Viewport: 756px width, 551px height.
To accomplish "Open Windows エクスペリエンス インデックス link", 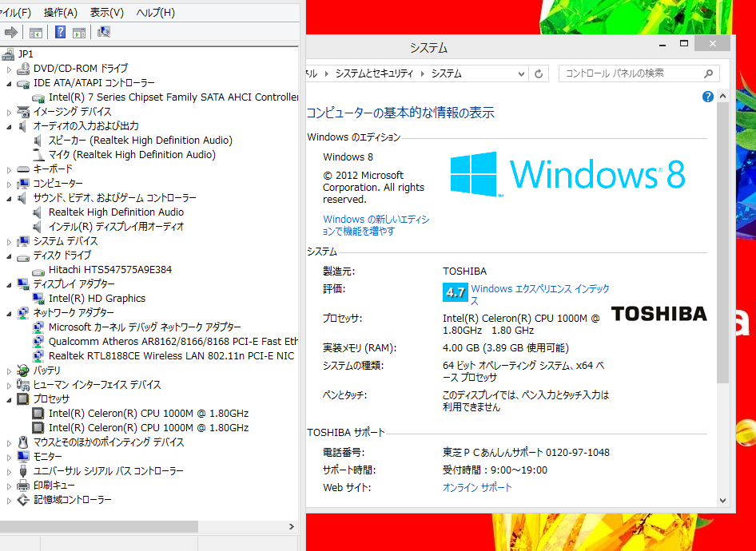I will tap(540, 295).
